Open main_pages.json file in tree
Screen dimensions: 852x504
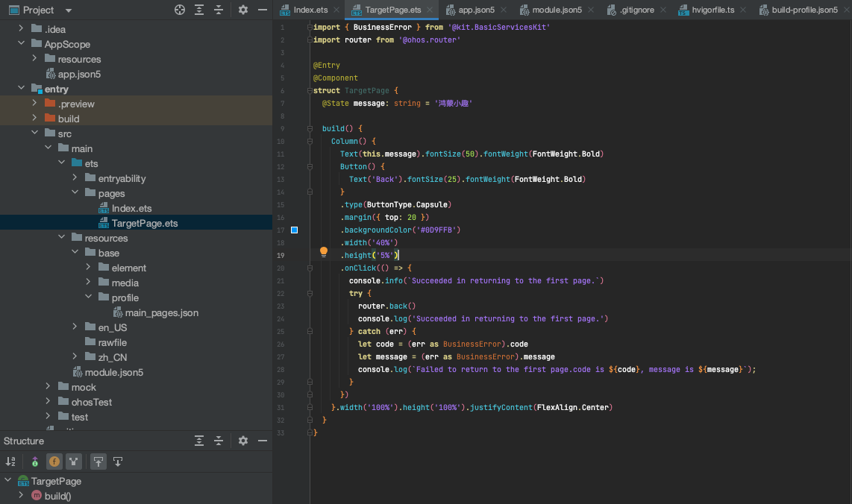[161, 312]
